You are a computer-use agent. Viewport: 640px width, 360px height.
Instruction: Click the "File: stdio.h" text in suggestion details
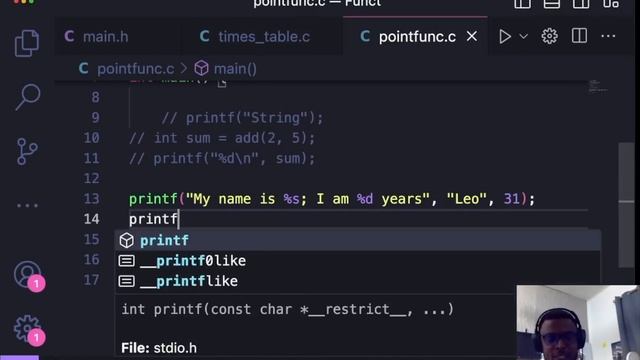coord(159,348)
